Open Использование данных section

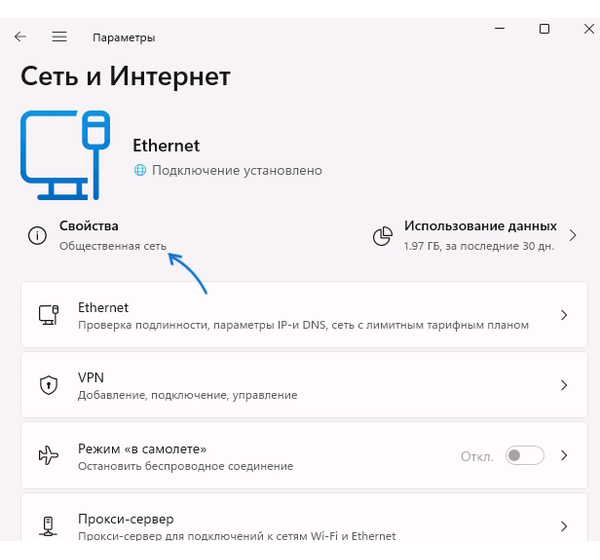[475, 235]
